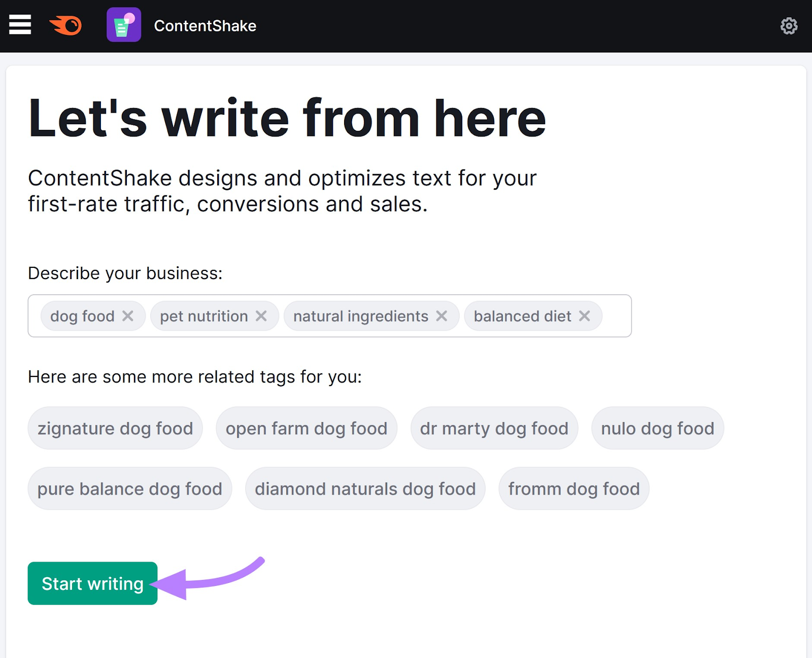Enable the "nulo dog food" tag
Viewport: 812px width, 658px height.
click(x=657, y=428)
